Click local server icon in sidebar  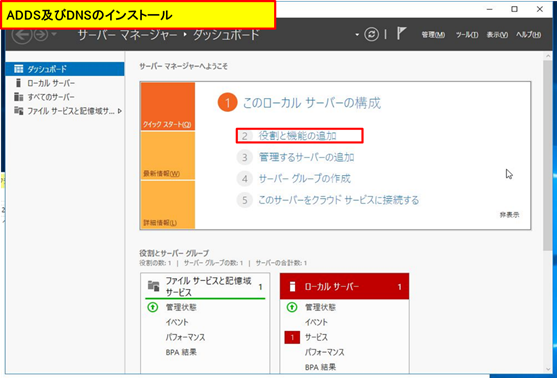pos(18,83)
